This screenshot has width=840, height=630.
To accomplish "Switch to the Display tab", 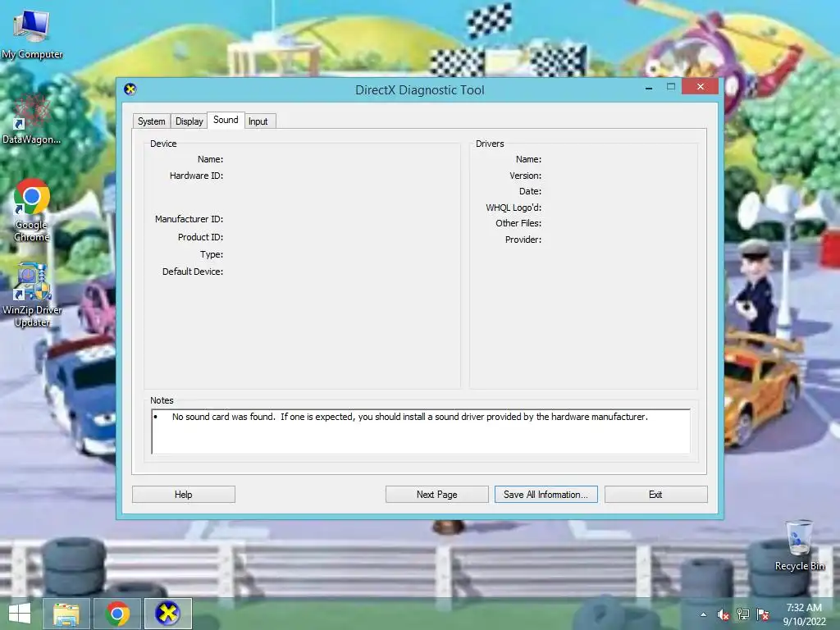I will click(189, 121).
